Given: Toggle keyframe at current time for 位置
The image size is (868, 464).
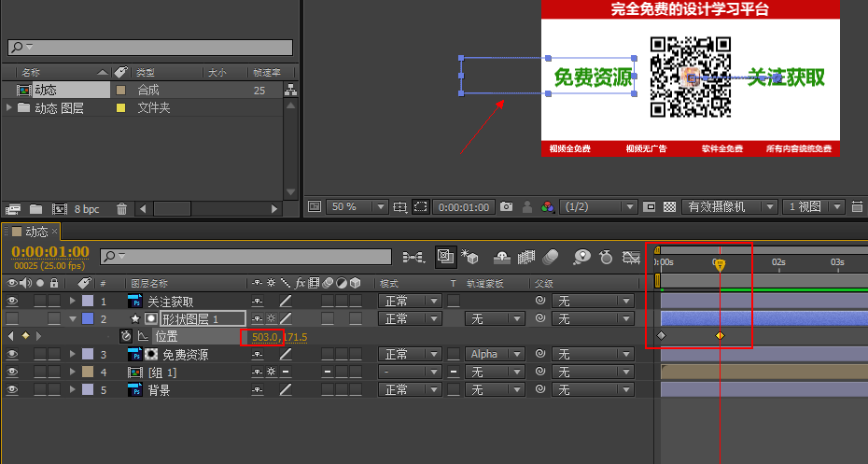Looking at the screenshot, I should (25, 336).
